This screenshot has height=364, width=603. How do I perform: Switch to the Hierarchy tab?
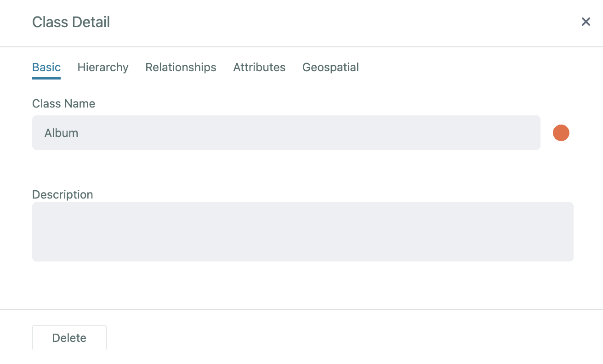click(103, 67)
